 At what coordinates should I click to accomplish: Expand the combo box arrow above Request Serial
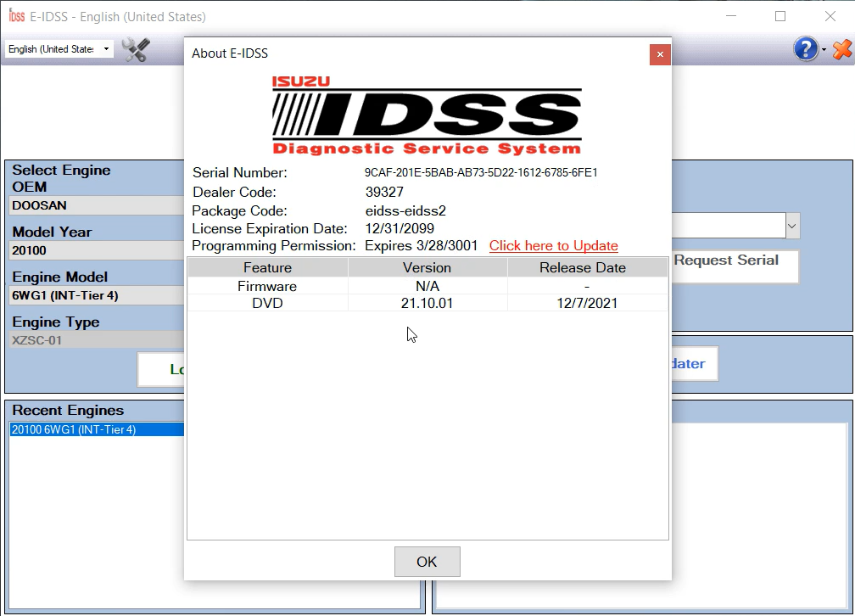pyautogui.click(x=792, y=226)
